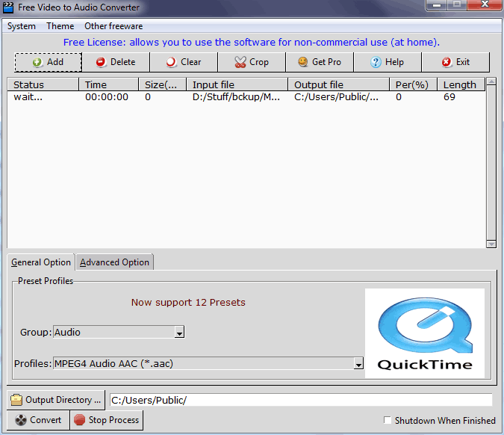Select the row with status wait...
Image resolution: width=504 pixels, height=435 pixels.
pyautogui.click(x=246, y=97)
